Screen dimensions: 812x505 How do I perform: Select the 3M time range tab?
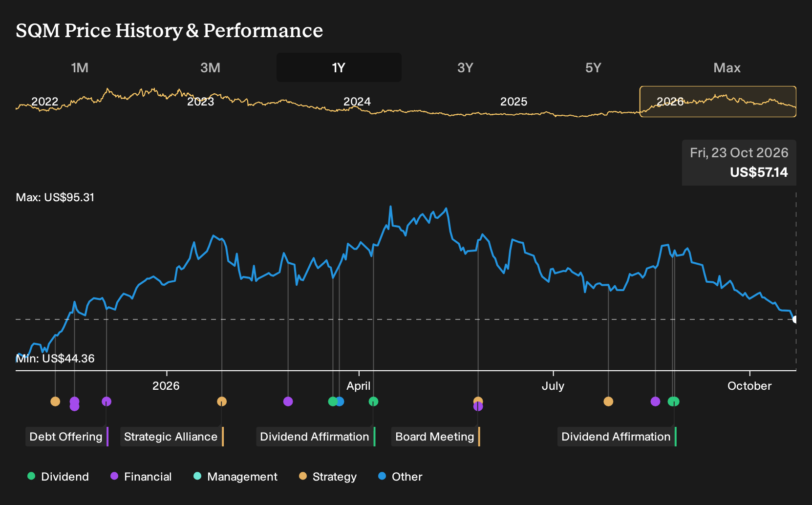click(x=210, y=67)
